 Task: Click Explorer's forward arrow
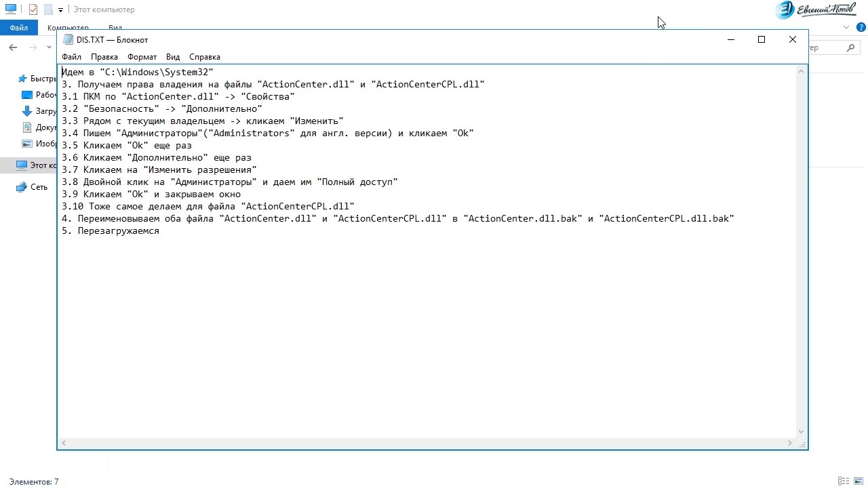click(x=33, y=47)
